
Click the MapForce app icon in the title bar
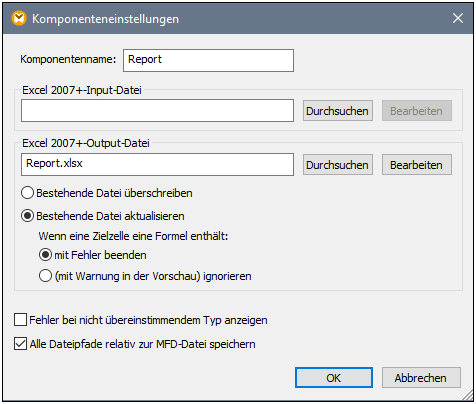19,18
